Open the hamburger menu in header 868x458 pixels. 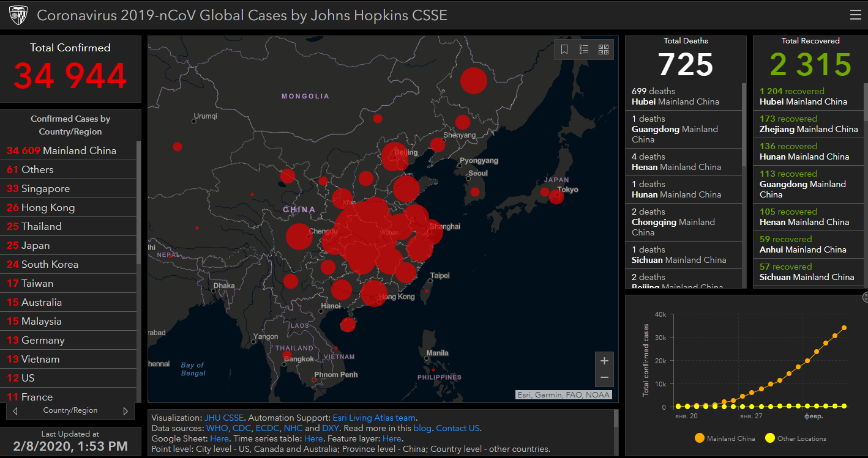pos(855,15)
